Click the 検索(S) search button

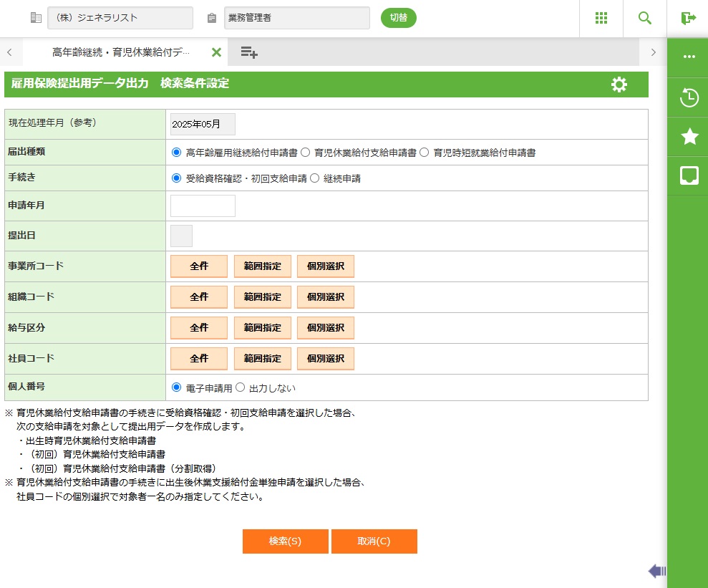tap(285, 541)
